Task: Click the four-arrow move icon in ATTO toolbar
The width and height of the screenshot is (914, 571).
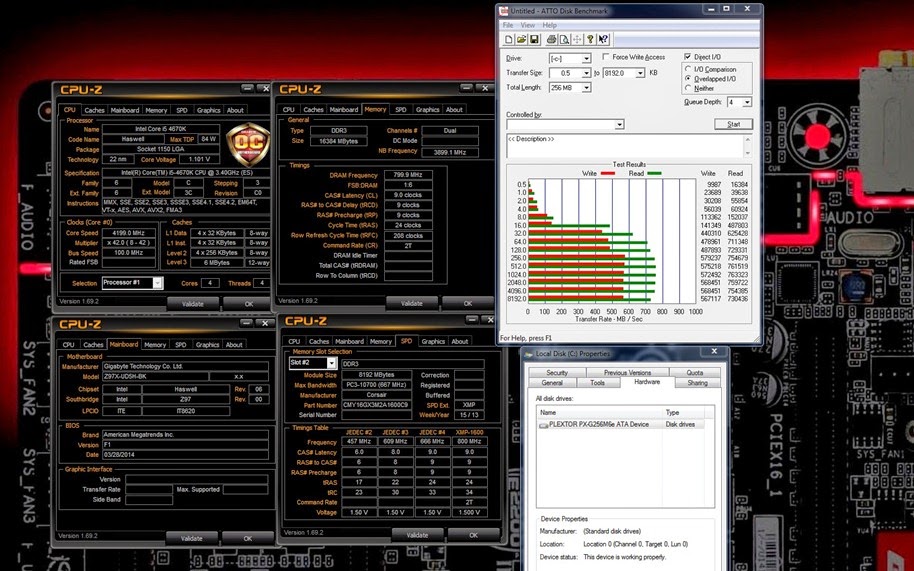Action: (x=577, y=39)
